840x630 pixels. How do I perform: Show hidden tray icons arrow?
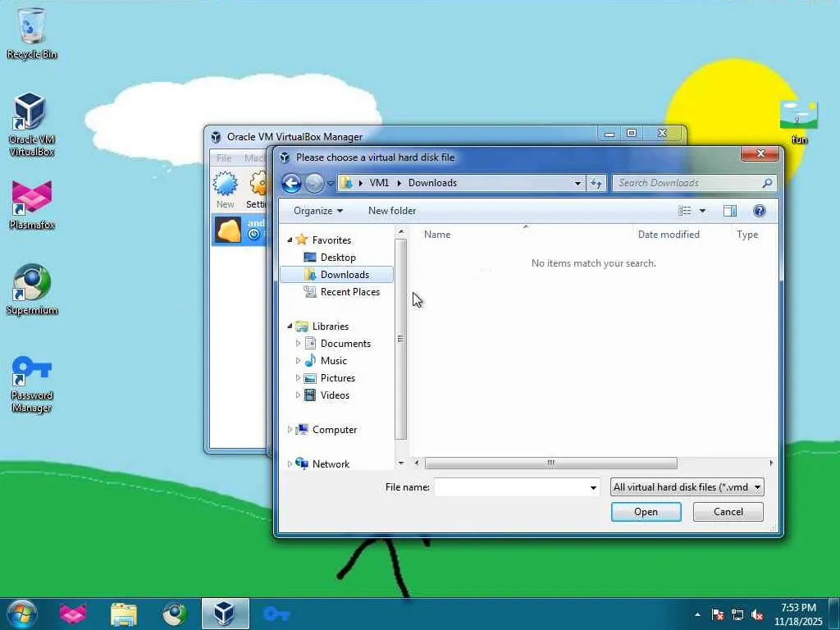(697, 614)
